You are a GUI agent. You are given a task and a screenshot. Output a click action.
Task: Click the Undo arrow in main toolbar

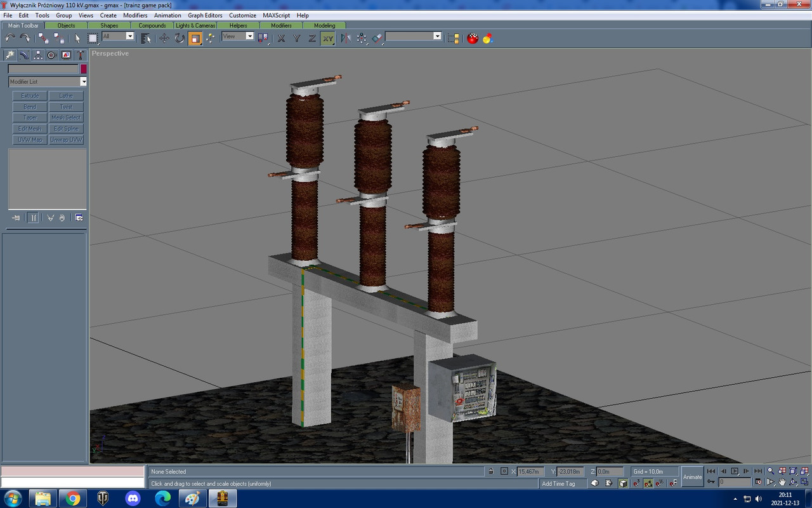[x=10, y=38]
